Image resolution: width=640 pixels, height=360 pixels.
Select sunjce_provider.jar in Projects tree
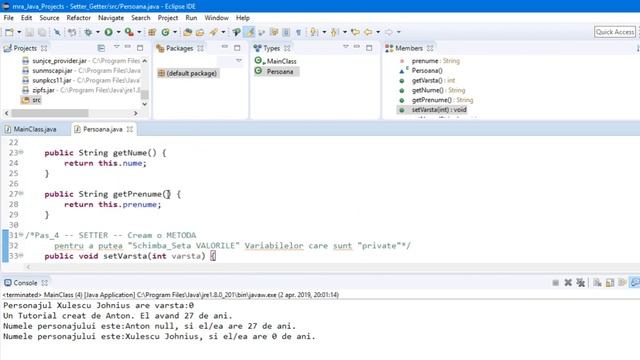[60, 61]
